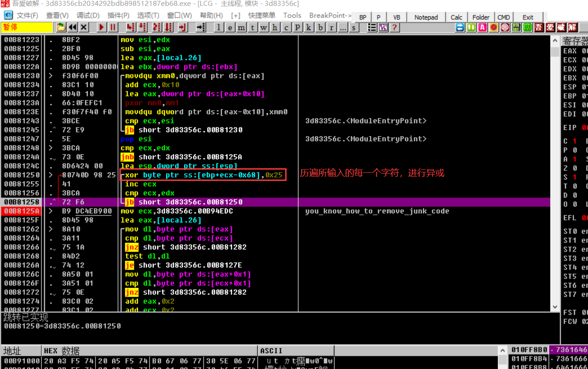Image resolution: width=588 pixels, height=369 pixels.
Task: Open the 文件(F) menu
Action: click(27, 15)
